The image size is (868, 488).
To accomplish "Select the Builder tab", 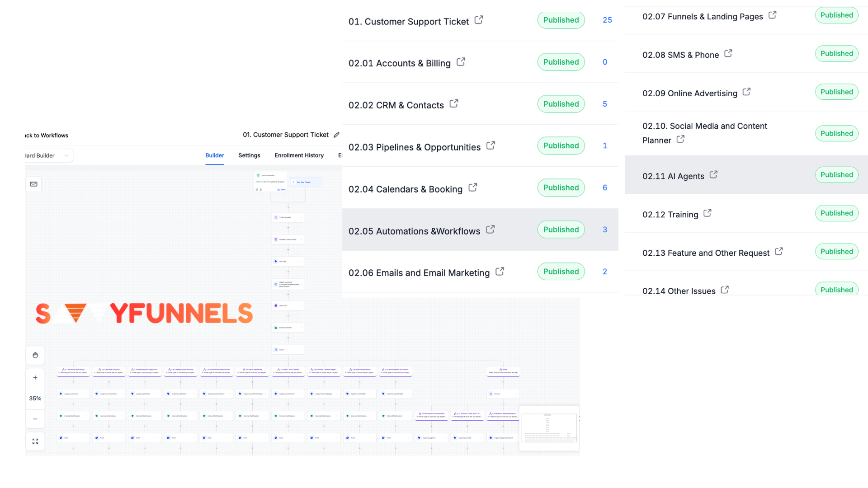I will point(214,155).
